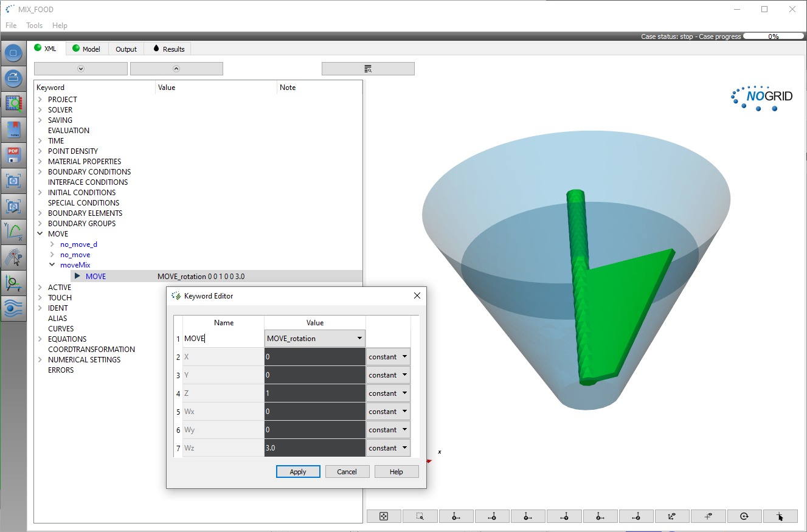This screenshot has height=532, width=807.
Task: Click the fit-all view icon below viewport
Action: (x=384, y=516)
